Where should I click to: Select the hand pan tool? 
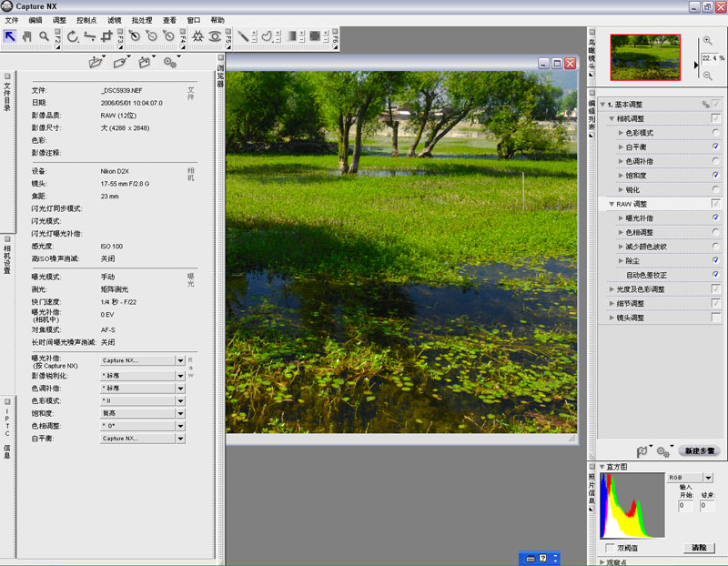(27, 36)
